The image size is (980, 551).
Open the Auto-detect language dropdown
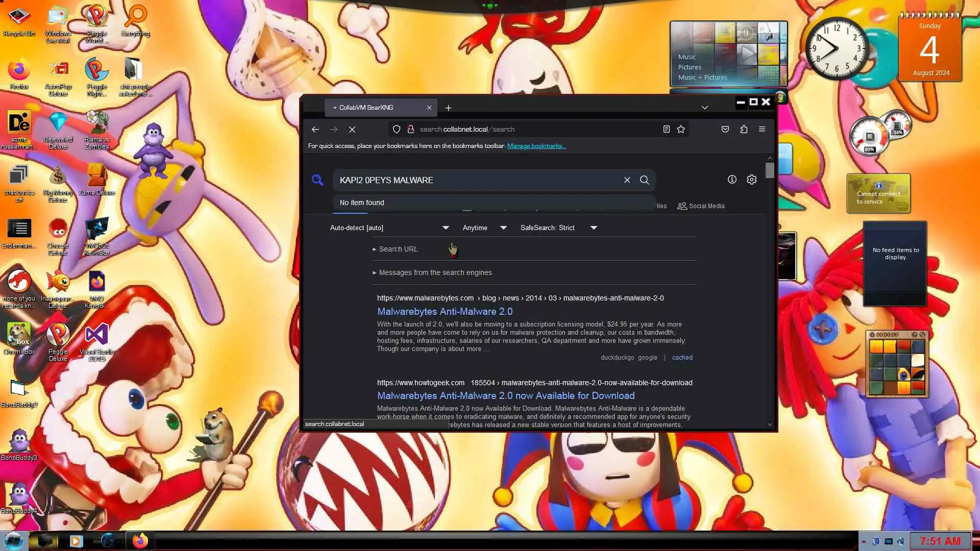(x=389, y=228)
